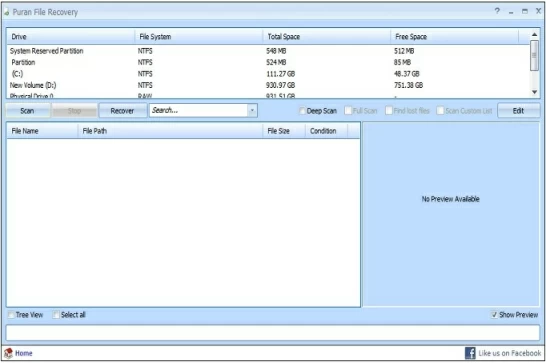546x363 pixels.
Task: Click the No Preview Available pane
Action: pos(451,214)
